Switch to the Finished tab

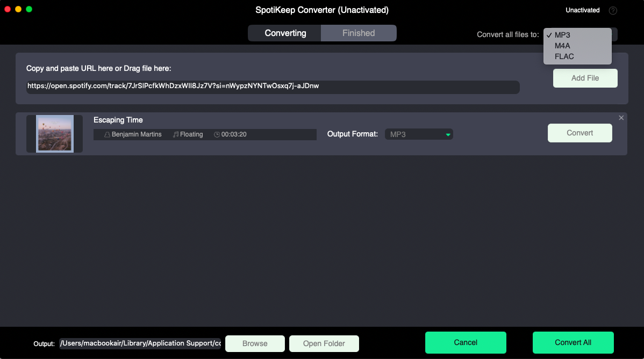(359, 33)
